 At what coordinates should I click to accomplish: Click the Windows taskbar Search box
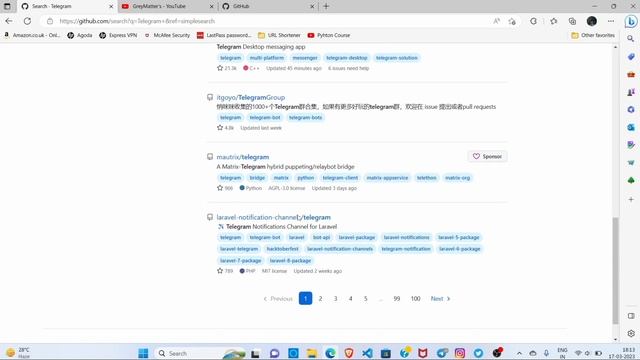click(x=200, y=353)
